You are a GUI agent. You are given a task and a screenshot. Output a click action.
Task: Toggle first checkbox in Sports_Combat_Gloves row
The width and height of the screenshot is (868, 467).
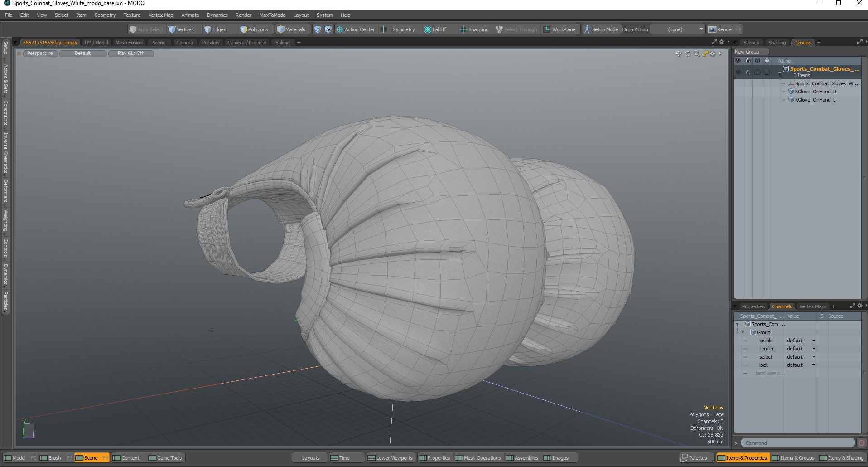point(757,72)
